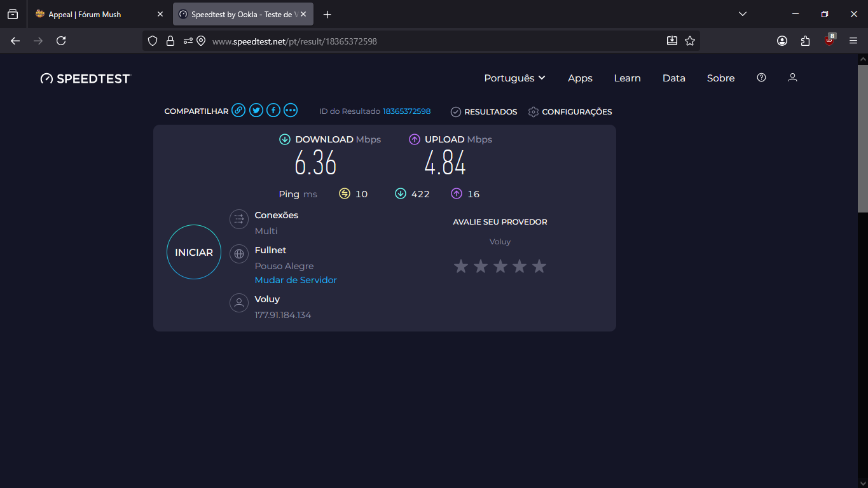Copy result link via share link icon
This screenshot has width=868, height=488.
point(238,111)
